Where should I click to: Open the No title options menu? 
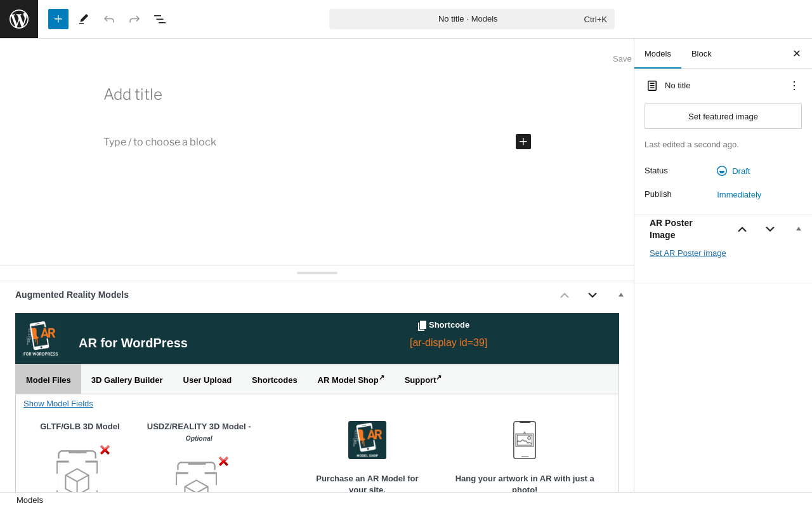[x=794, y=86]
